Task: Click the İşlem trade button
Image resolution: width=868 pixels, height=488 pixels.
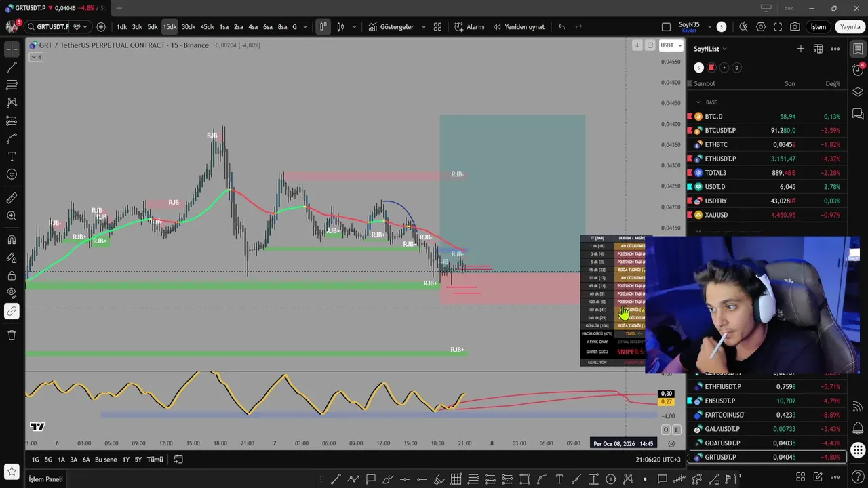Action: [x=818, y=27]
